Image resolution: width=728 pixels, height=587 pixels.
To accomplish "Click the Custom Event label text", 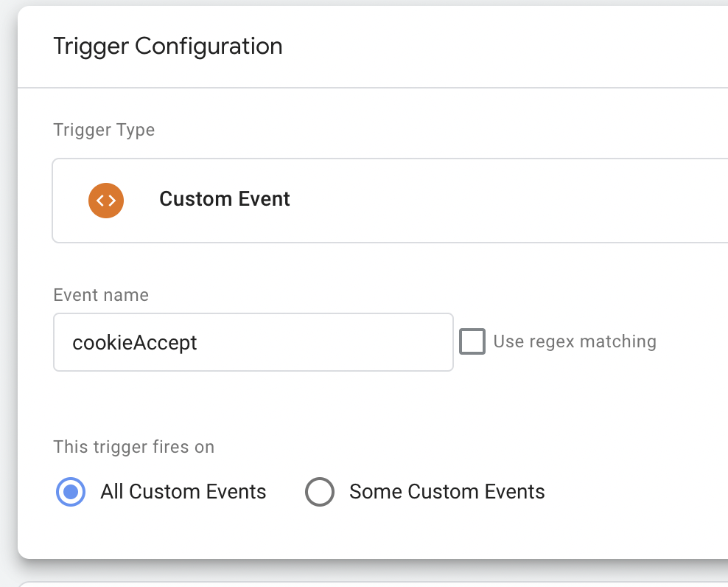I will 224,199.
